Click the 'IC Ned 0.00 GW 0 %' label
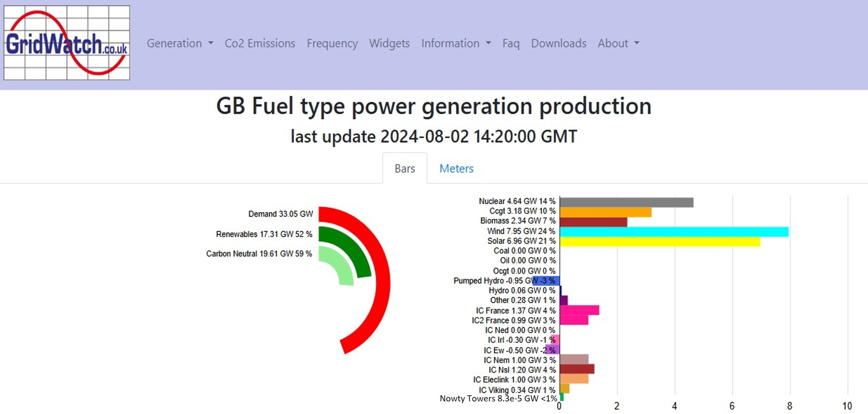 [x=520, y=330]
